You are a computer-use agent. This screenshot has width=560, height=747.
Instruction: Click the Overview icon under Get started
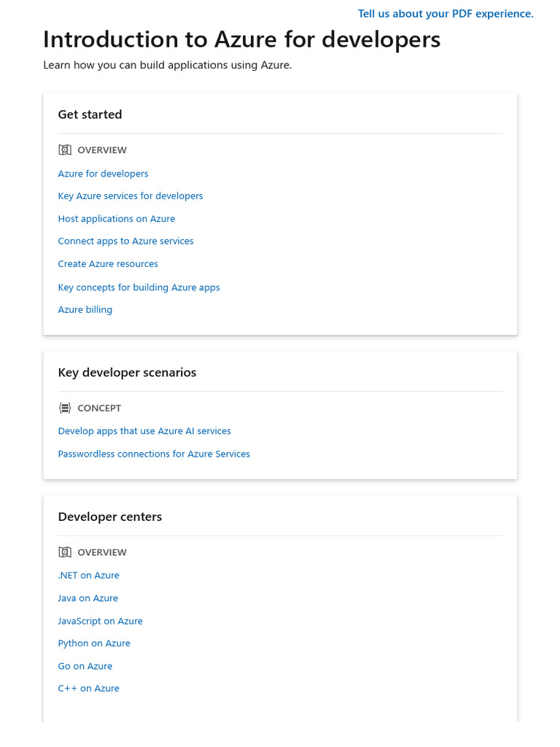65,150
